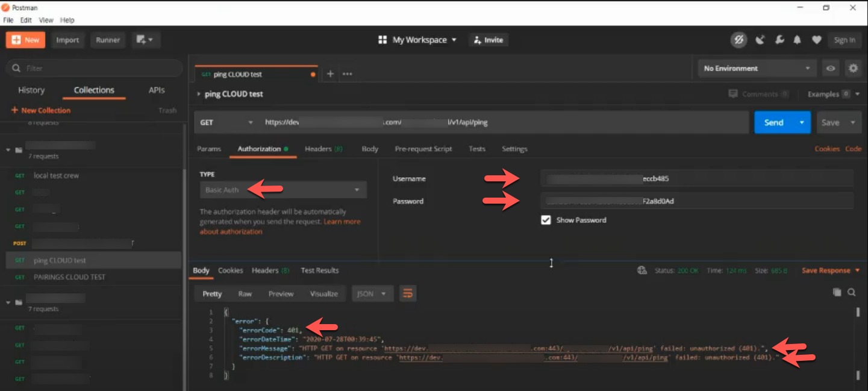Open the History sidebar tab
Viewport: 868px width, 391px height.
(31, 90)
